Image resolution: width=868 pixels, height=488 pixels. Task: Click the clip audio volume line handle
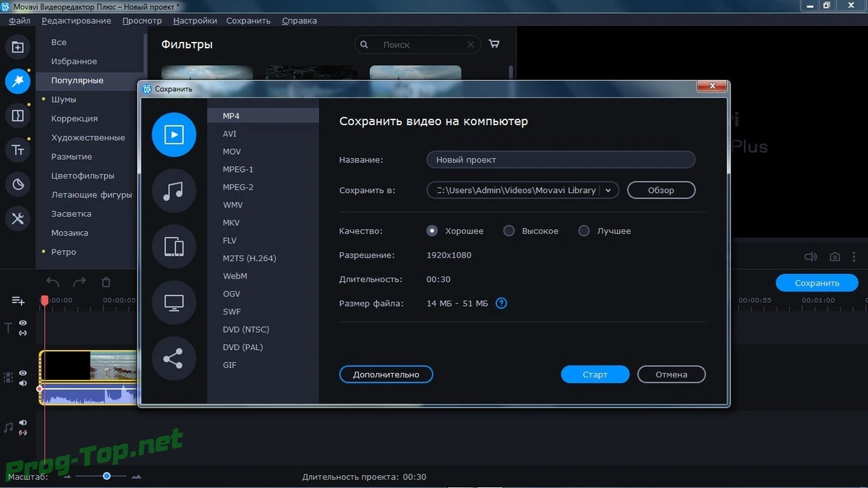coord(40,389)
